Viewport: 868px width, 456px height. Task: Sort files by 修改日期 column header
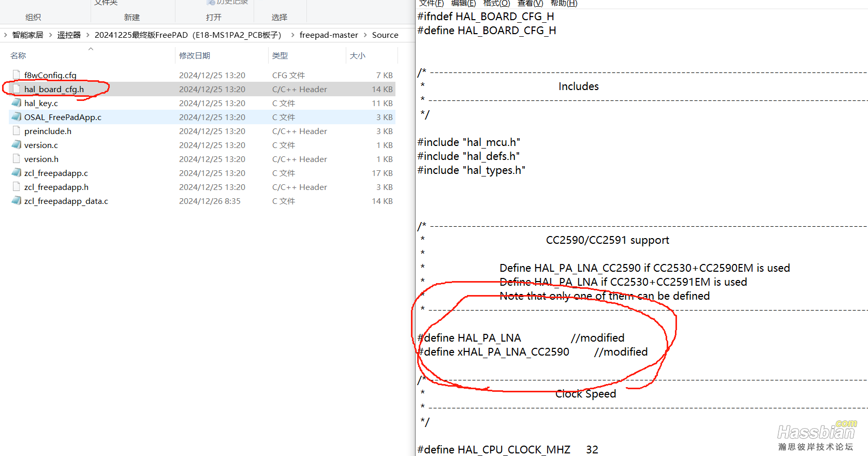pyautogui.click(x=195, y=55)
